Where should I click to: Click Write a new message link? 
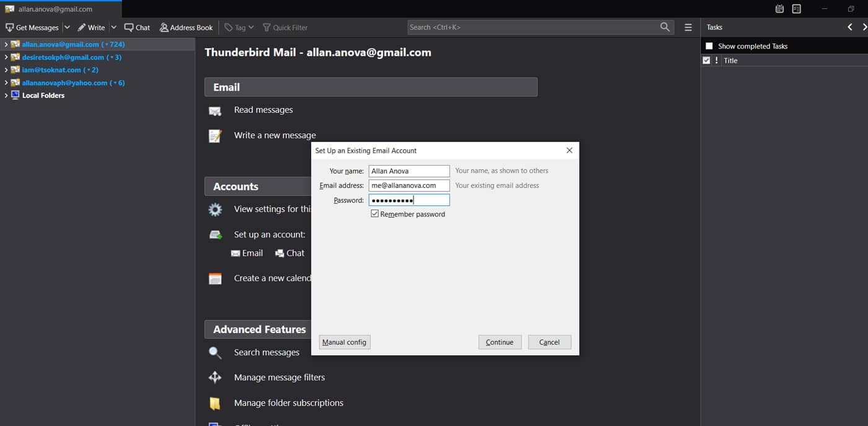coord(275,135)
